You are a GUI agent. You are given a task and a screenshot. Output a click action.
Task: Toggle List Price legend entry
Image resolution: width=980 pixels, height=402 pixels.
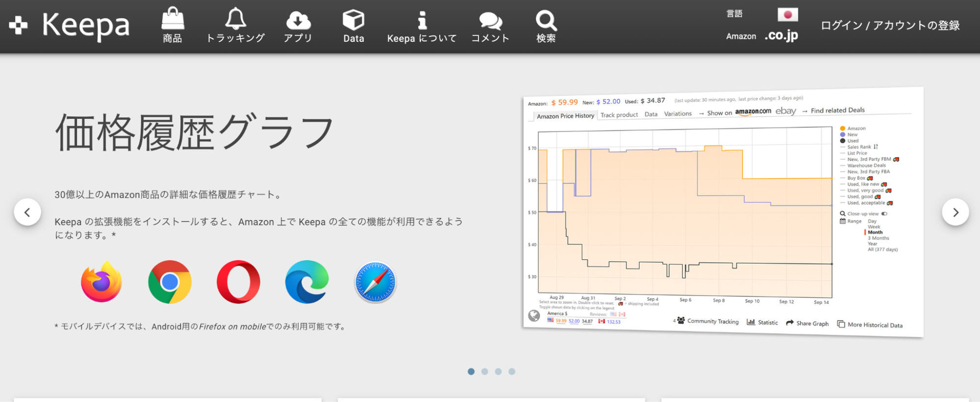[x=854, y=153]
